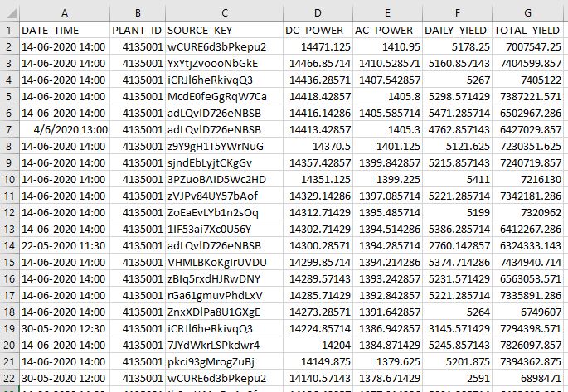Click the DAILY_YIELD header cell

coord(458,30)
